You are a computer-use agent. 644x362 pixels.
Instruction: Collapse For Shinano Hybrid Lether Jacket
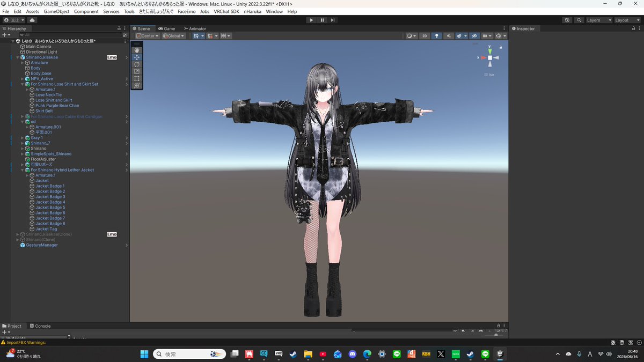coord(22,170)
